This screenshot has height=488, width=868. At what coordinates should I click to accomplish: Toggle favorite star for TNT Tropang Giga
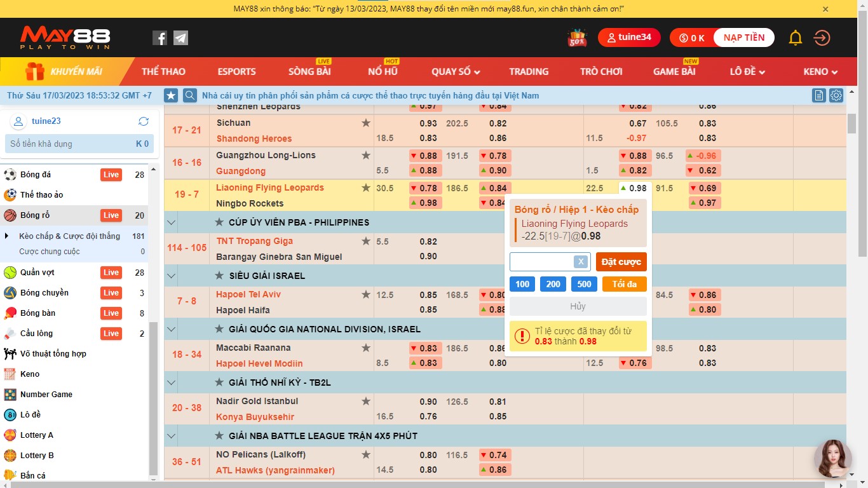pyautogui.click(x=365, y=241)
